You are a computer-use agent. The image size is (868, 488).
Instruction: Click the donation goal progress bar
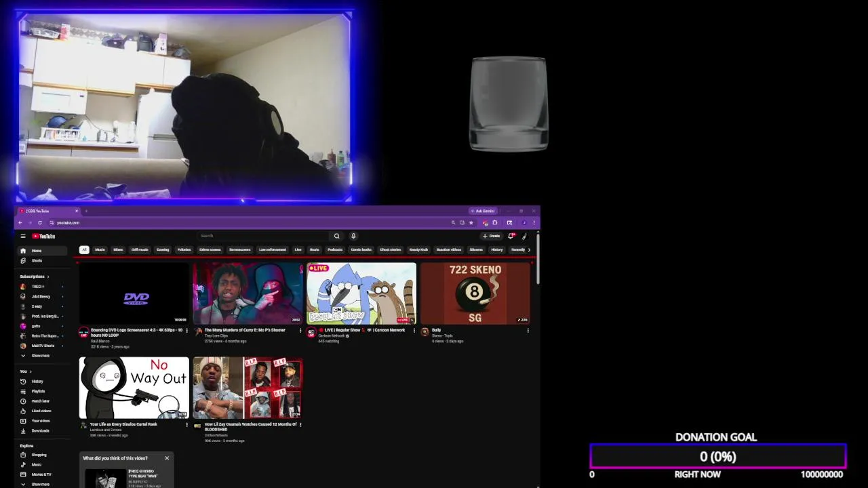coord(718,457)
